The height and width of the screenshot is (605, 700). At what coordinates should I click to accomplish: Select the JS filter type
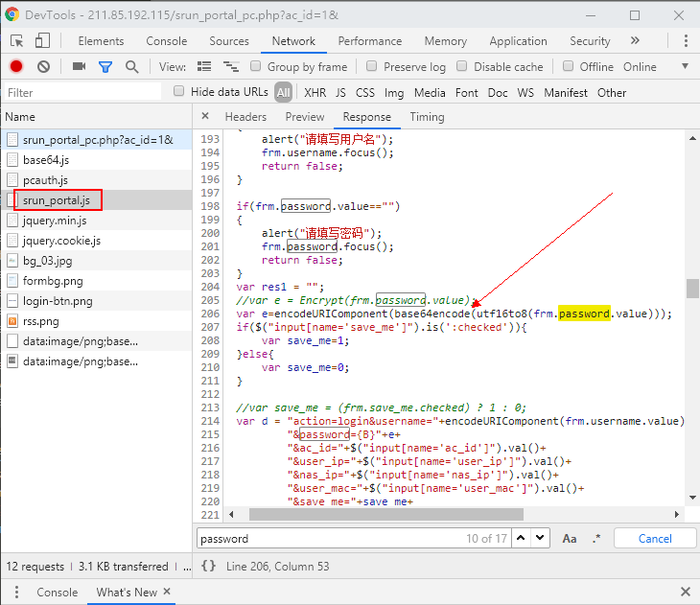(340, 93)
